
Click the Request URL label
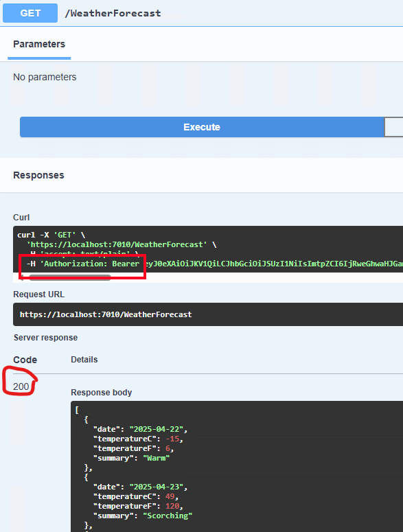38,294
